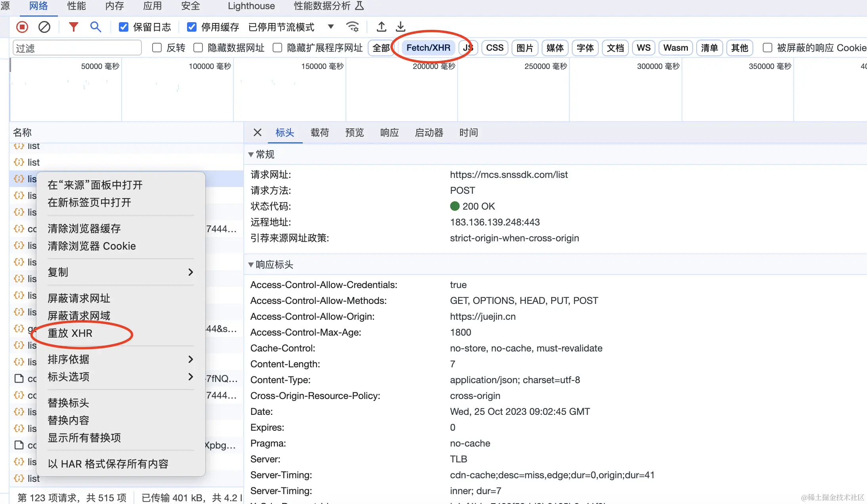Select the CSS filter button

click(495, 48)
